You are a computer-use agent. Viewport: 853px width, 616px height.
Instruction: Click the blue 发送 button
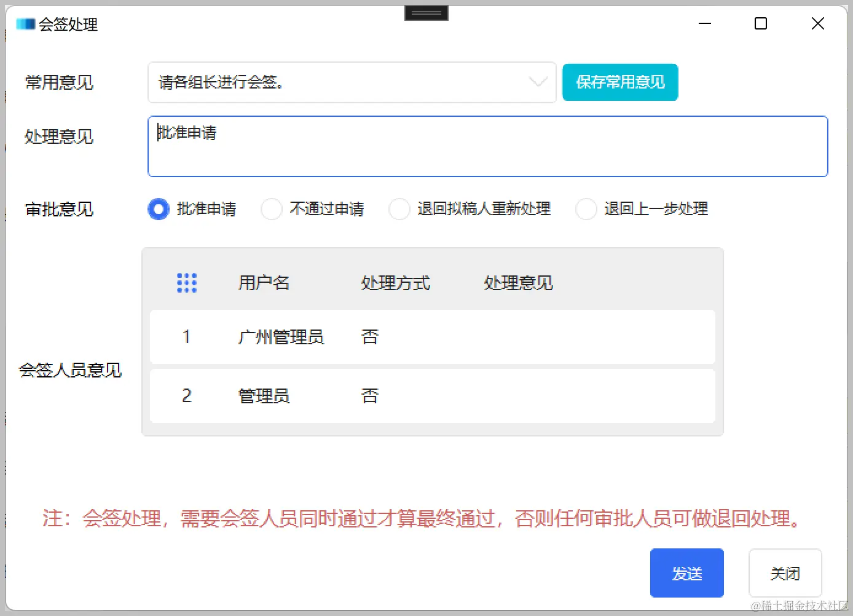[x=687, y=573]
